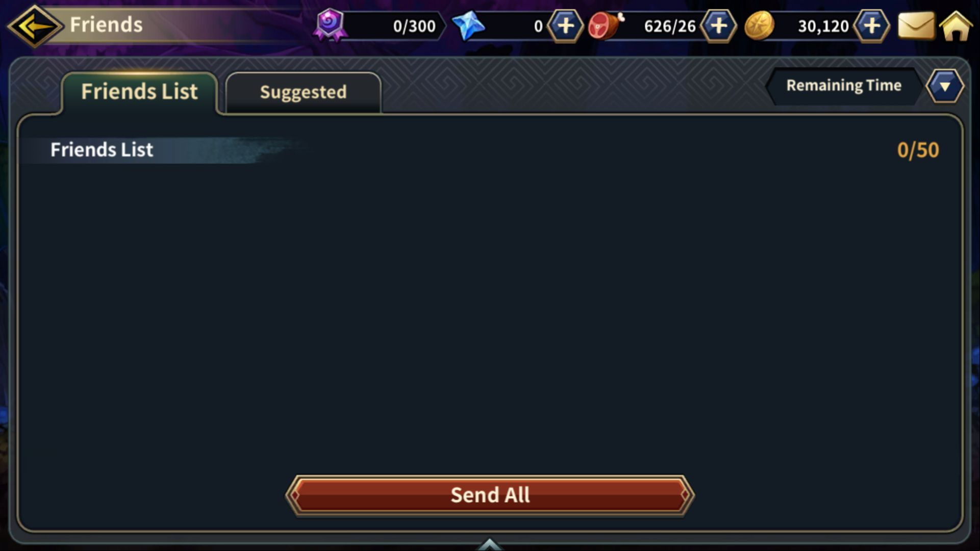
Task: Add more gold coins with plus button
Action: [x=872, y=25]
